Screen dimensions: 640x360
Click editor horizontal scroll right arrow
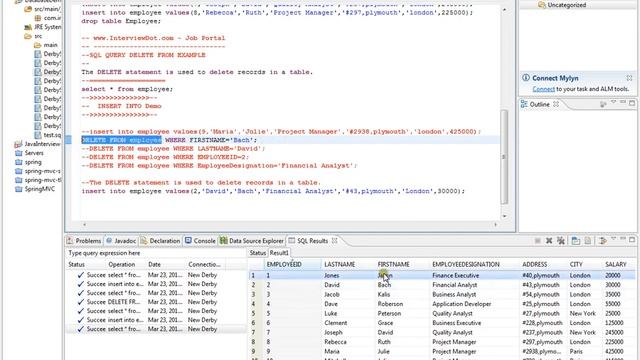click(496, 224)
